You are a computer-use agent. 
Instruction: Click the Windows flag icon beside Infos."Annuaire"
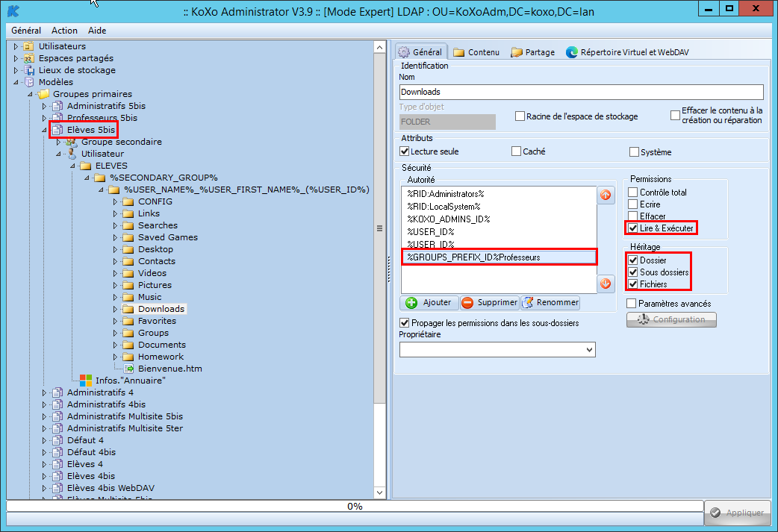86,381
